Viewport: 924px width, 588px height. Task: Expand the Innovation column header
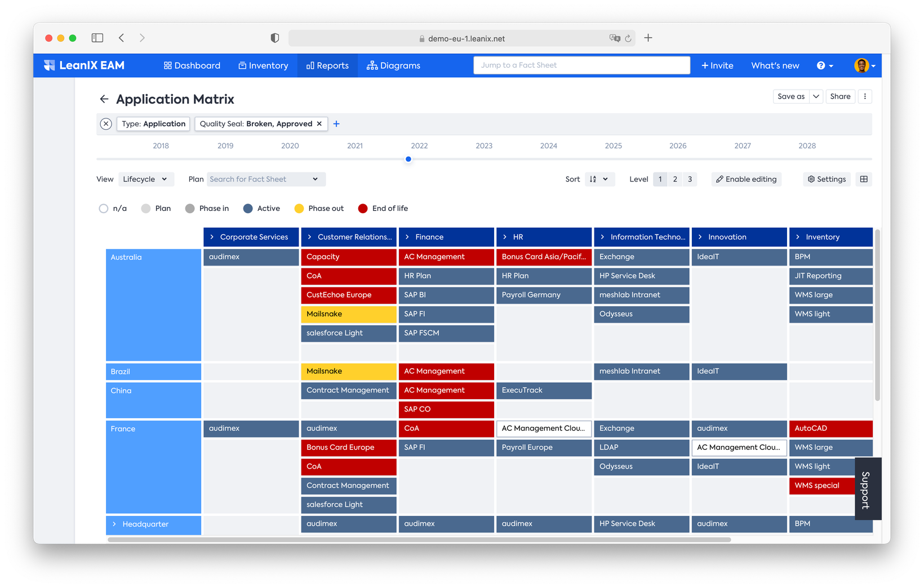(x=700, y=237)
